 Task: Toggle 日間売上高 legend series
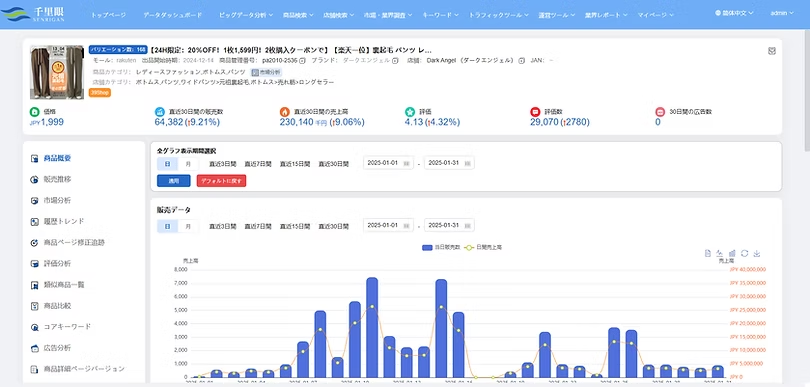(x=482, y=247)
